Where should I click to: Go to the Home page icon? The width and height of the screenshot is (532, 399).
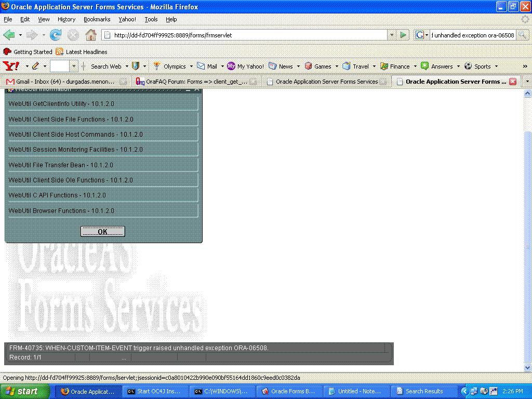90,35
